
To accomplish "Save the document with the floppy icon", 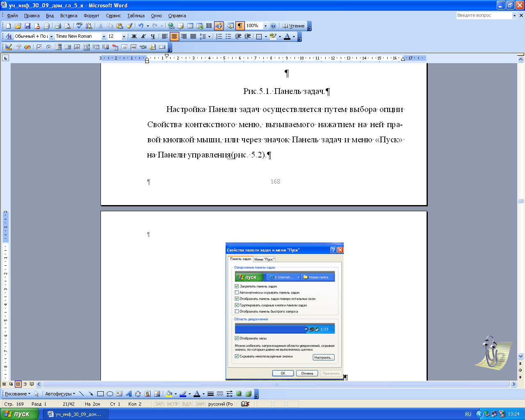I will 27,26.
